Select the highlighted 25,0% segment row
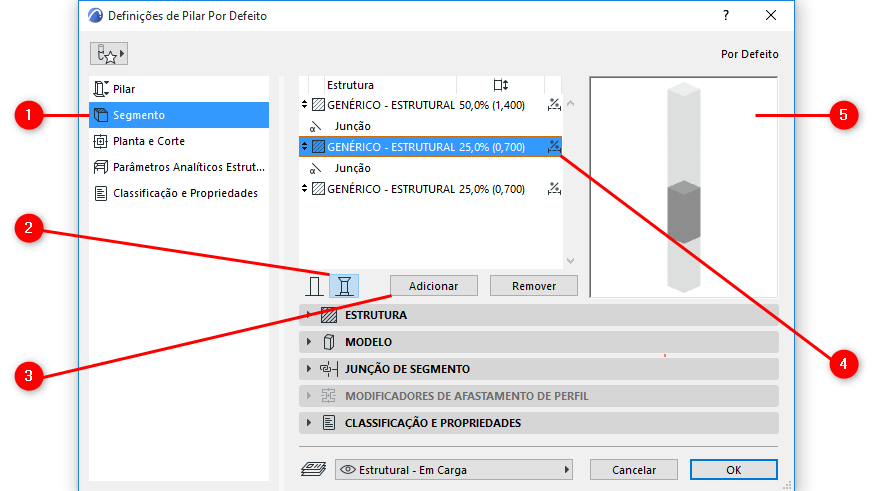 [x=430, y=147]
